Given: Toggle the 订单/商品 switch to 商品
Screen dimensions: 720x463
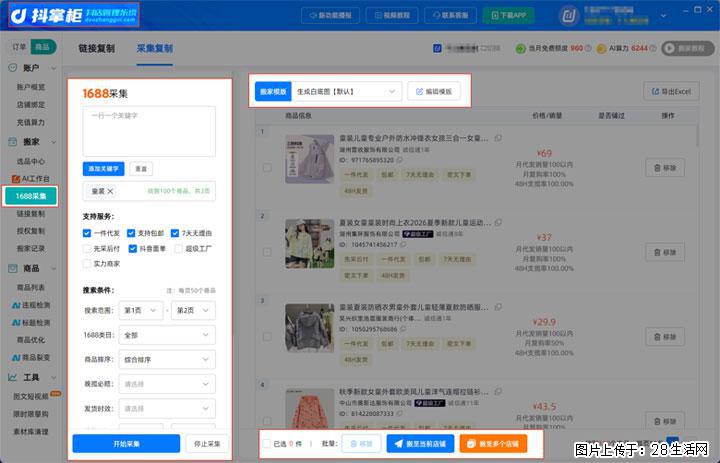Looking at the screenshot, I should point(43,47).
